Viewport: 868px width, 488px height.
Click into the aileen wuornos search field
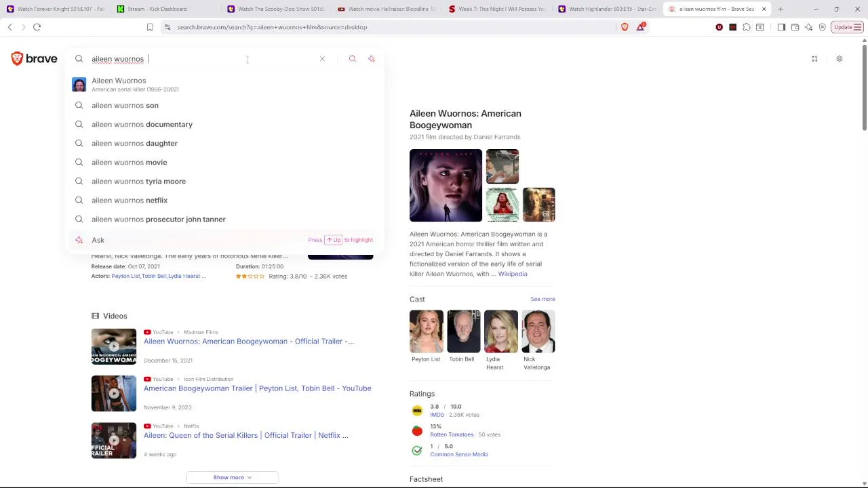pyautogui.click(x=203, y=59)
